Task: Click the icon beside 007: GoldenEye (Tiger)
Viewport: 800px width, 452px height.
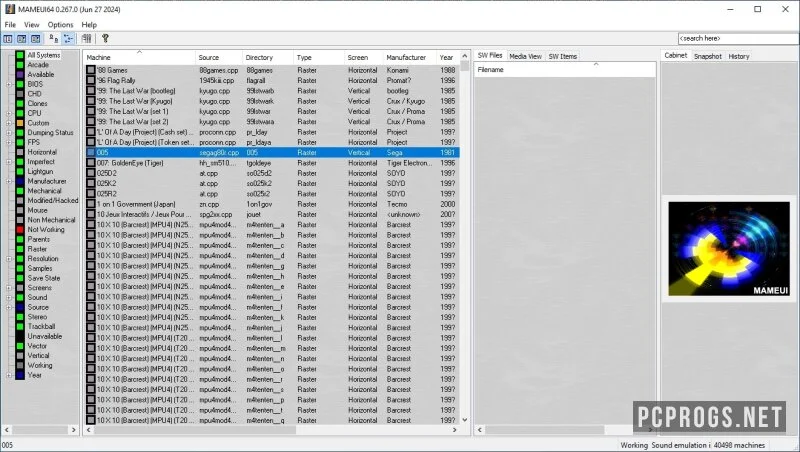Action: [x=91, y=163]
